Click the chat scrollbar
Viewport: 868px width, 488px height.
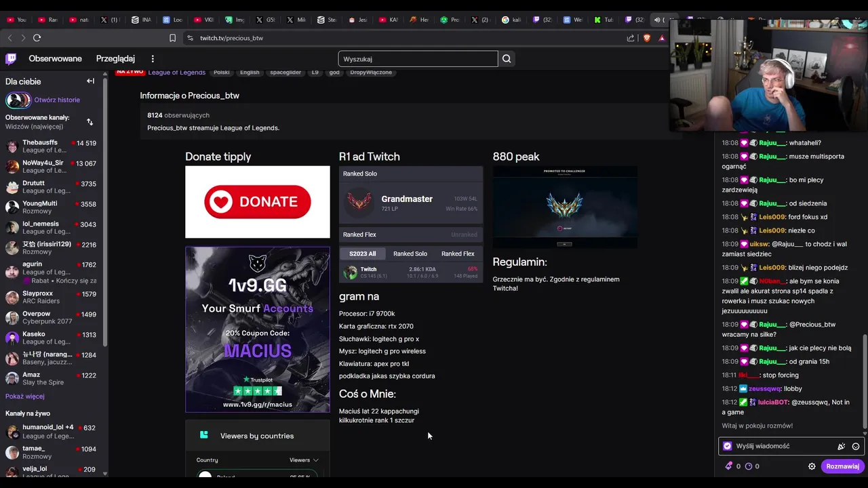click(x=865, y=383)
